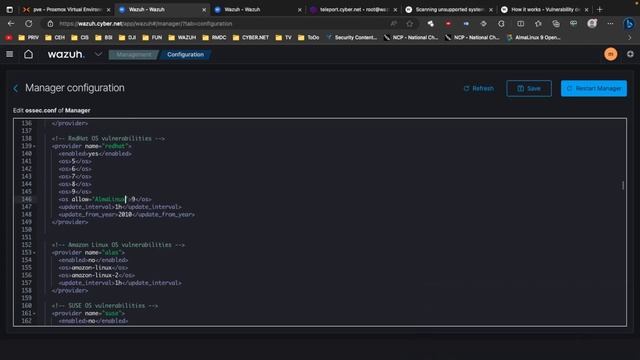The height and width of the screenshot is (360, 640).
Task: Collapse the redhat provider block at line 139
Action: pos(34,146)
